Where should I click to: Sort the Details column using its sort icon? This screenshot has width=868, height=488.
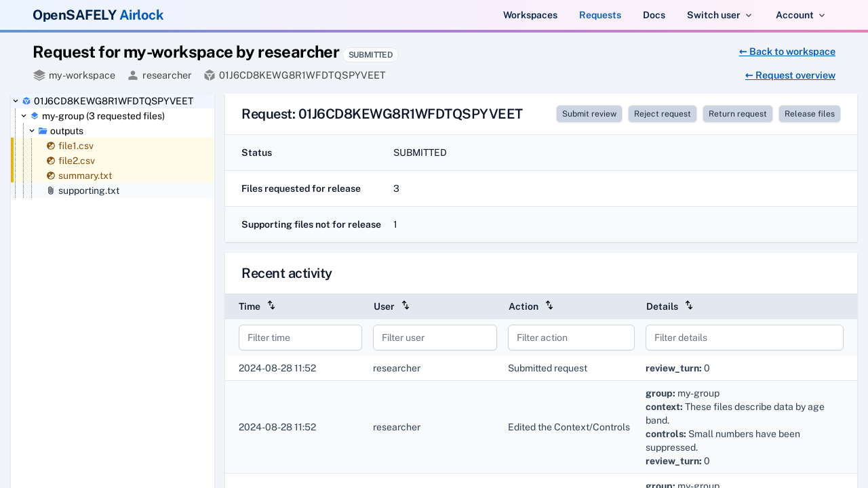click(x=689, y=305)
